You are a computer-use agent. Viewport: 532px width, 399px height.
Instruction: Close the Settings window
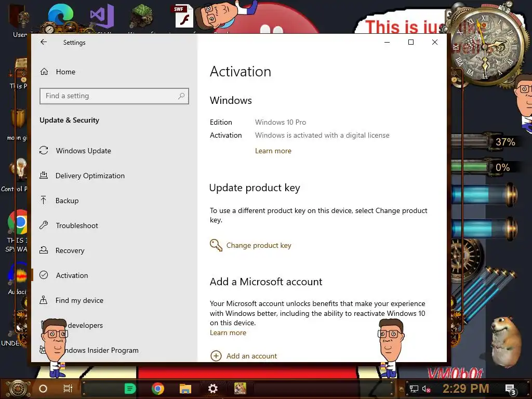point(435,42)
